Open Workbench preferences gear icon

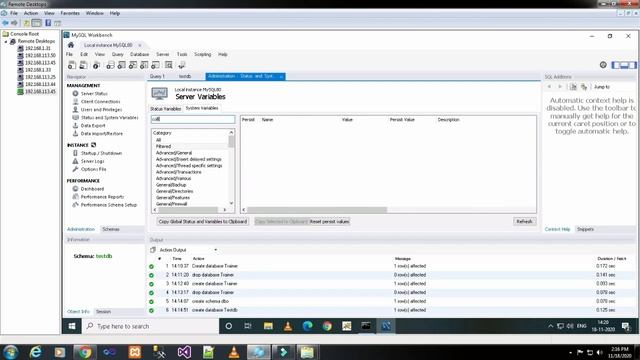pos(603,65)
